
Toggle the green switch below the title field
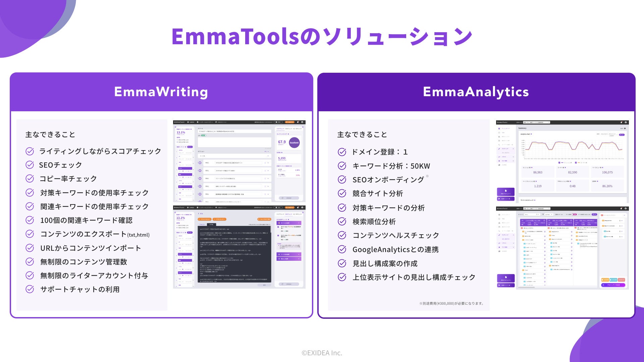203,135
